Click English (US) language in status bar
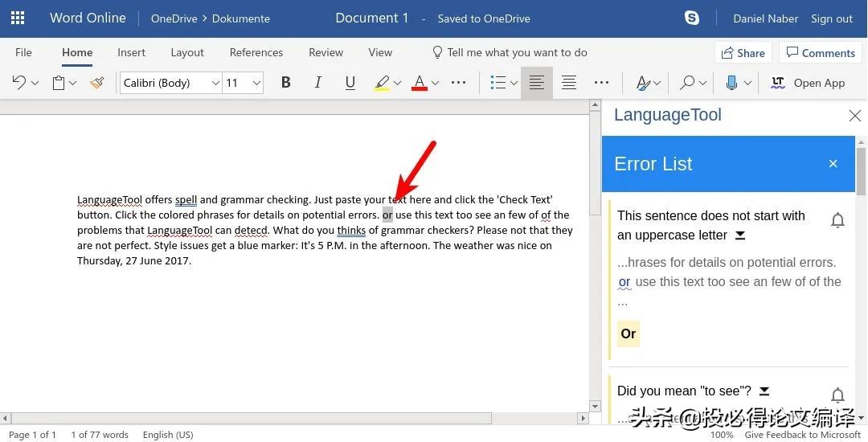The height and width of the screenshot is (442, 868). [168, 435]
